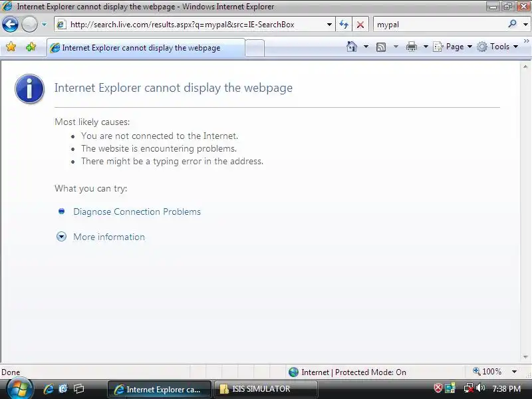Screen dimensions: 532x399
Task: Click the vertical scrollbar down arrow
Action: click(525, 357)
